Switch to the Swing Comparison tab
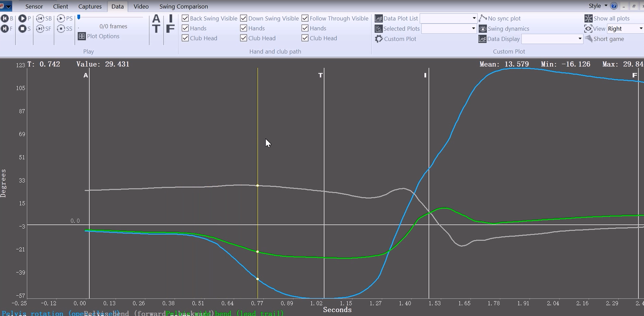 pos(183,6)
